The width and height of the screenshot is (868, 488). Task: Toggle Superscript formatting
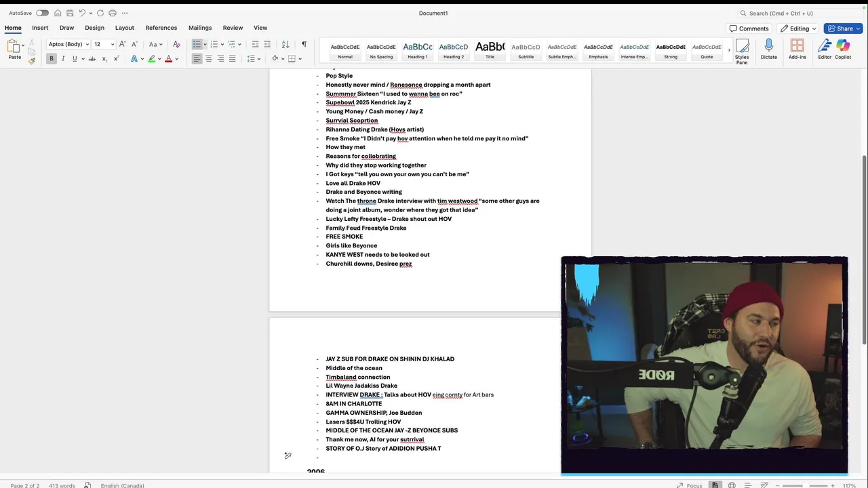pyautogui.click(x=116, y=59)
